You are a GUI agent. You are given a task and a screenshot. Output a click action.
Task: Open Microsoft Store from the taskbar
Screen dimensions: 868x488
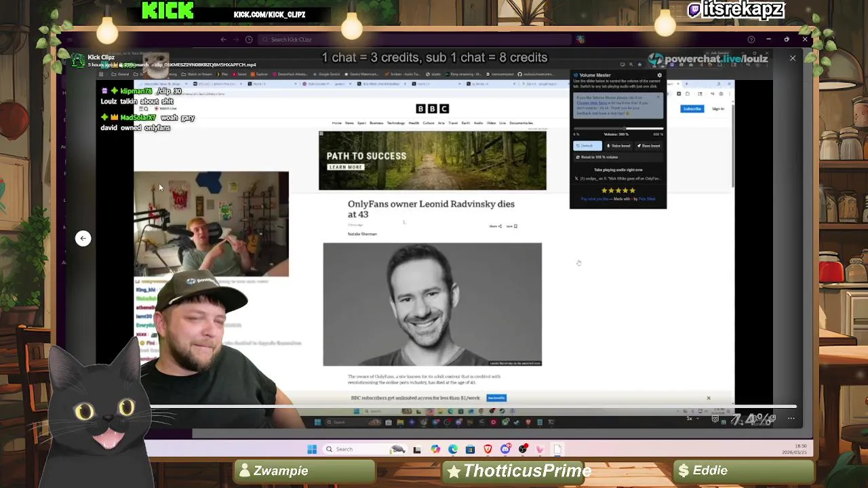(471, 449)
